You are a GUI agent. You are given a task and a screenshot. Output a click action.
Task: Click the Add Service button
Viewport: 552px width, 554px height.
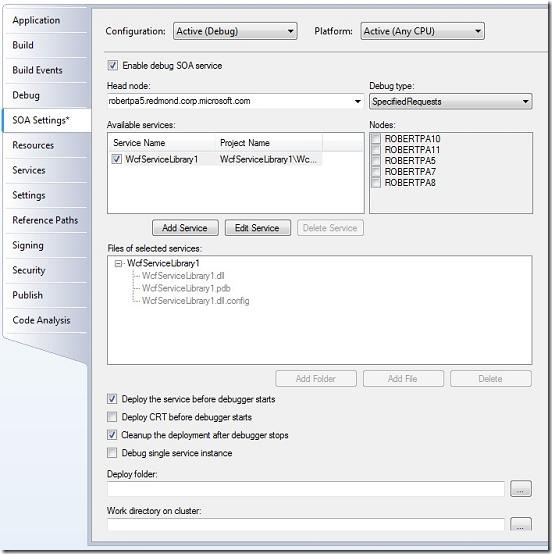point(185,228)
